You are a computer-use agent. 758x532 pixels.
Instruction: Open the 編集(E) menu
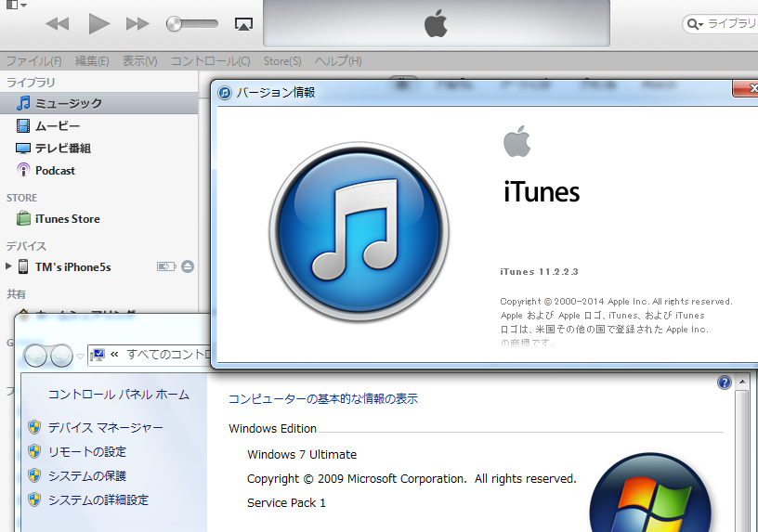92,61
